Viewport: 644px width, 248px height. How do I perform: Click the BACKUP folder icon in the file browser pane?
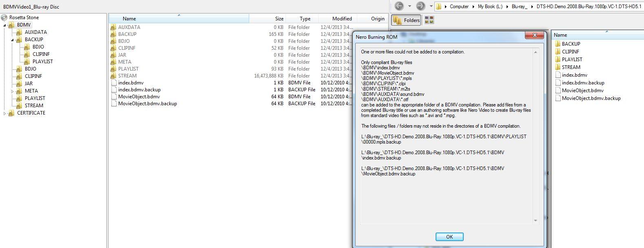(558, 44)
